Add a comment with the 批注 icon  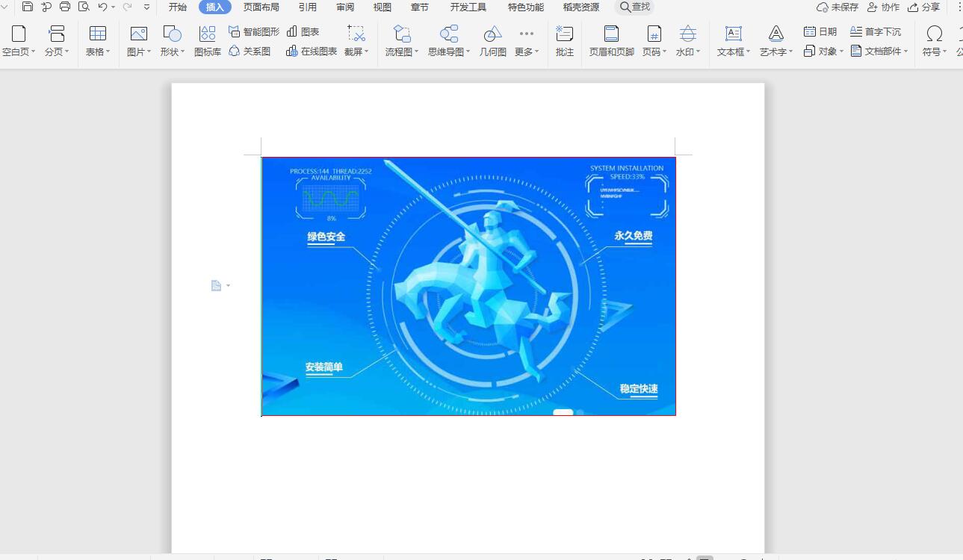564,40
